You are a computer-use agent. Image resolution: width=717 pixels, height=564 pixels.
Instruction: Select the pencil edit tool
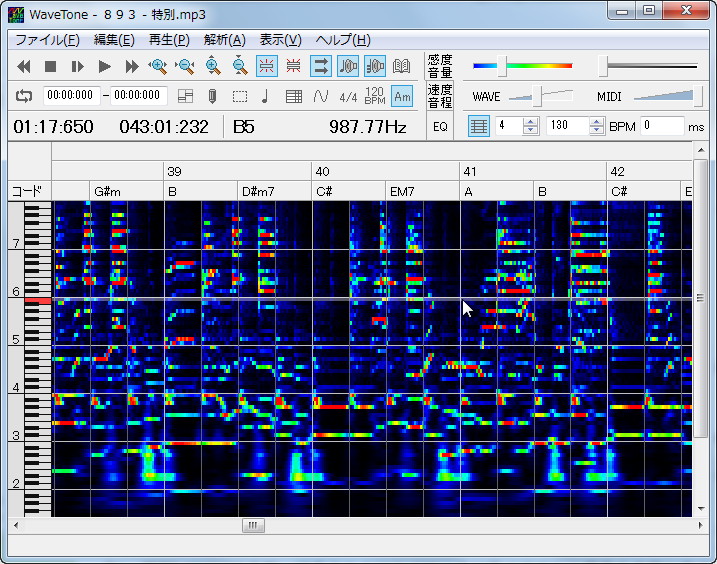(x=212, y=96)
